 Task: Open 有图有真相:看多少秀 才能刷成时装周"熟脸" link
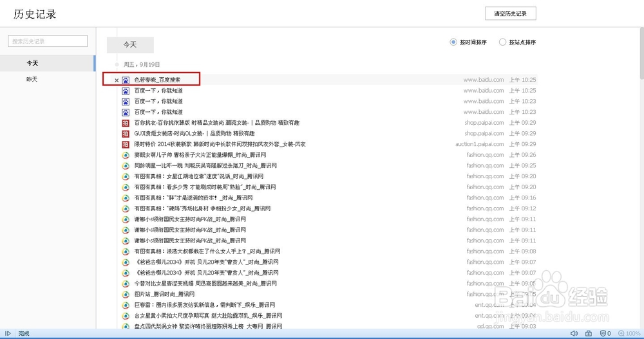[205, 187]
